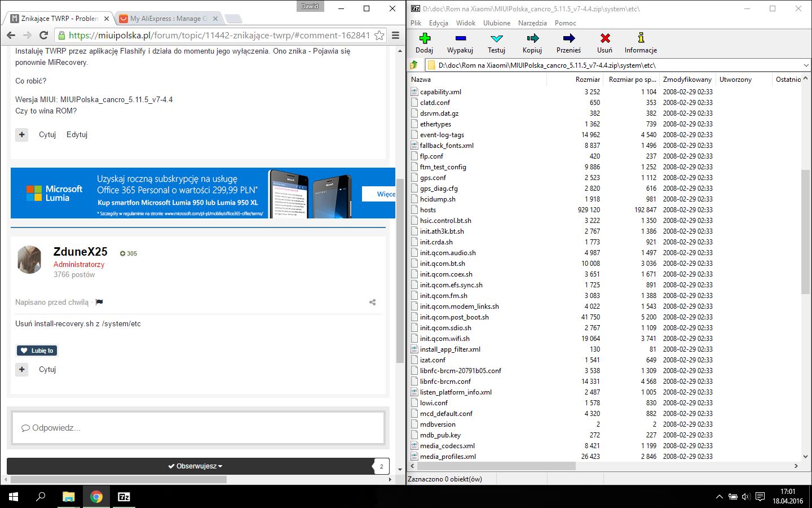Toggle multiquote plus on ZduneX25's post

click(21, 369)
